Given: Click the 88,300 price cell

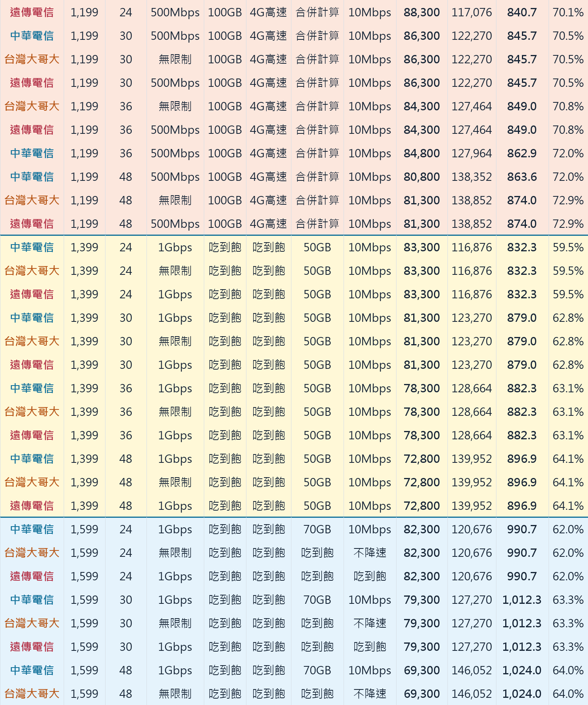Looking at the screenshot, I should pos(422,13).
